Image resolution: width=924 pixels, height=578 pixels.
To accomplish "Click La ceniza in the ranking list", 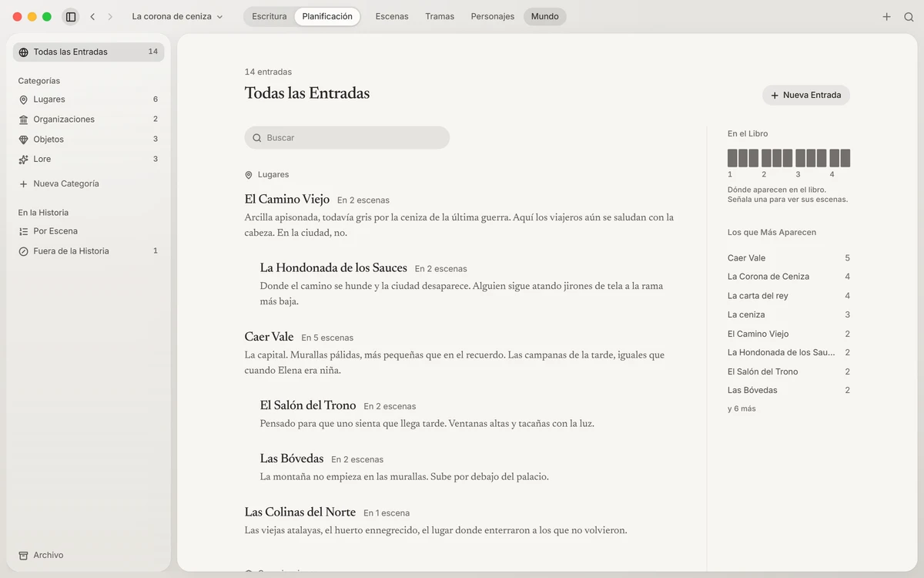I will point(788,314).
